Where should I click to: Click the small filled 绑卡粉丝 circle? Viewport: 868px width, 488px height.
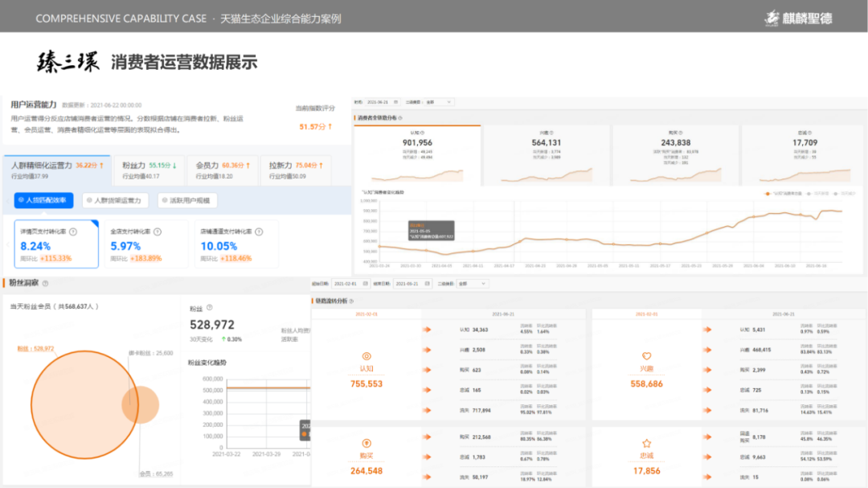coord(141,405)
